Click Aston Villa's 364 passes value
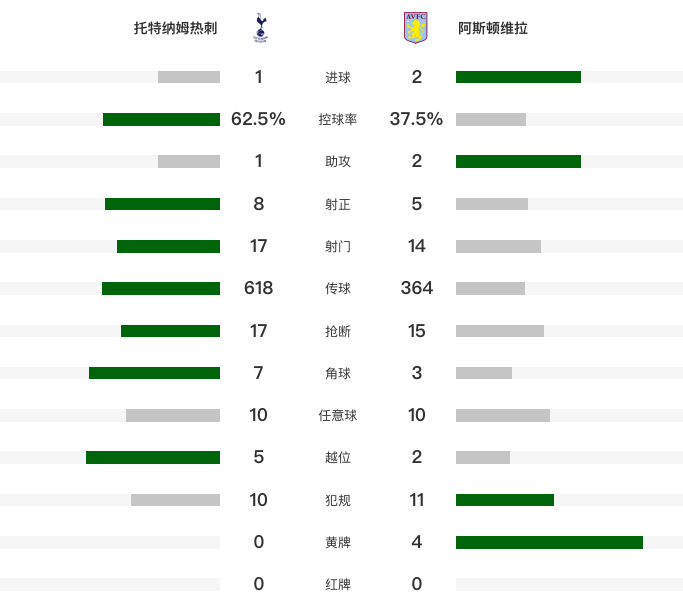Viewport: 683px width, 605px height. [416, 288]
